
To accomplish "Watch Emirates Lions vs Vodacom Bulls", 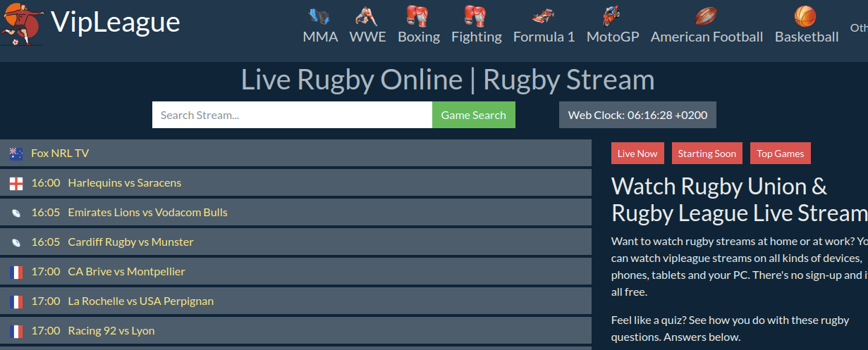I will click(147, 212).
